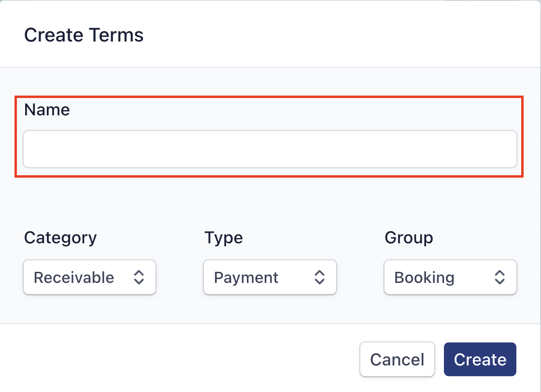
Task: Click the Create Terms dialog title
Action: 84,35
